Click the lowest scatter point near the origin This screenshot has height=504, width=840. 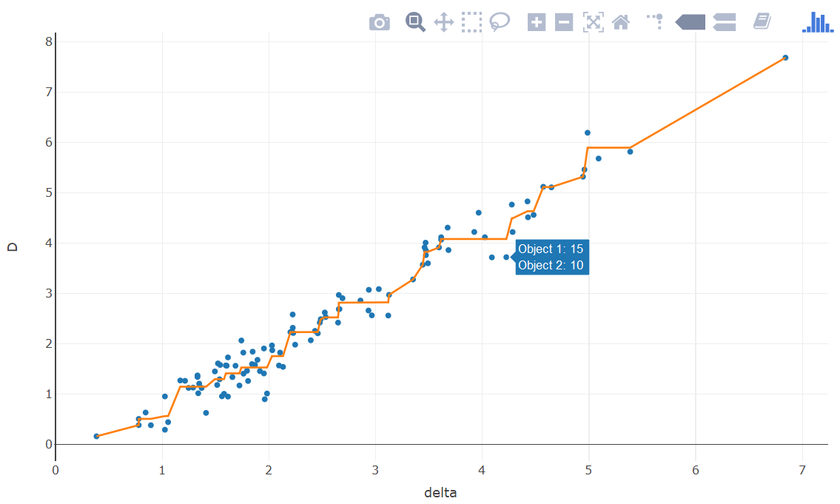pos(95,436)
